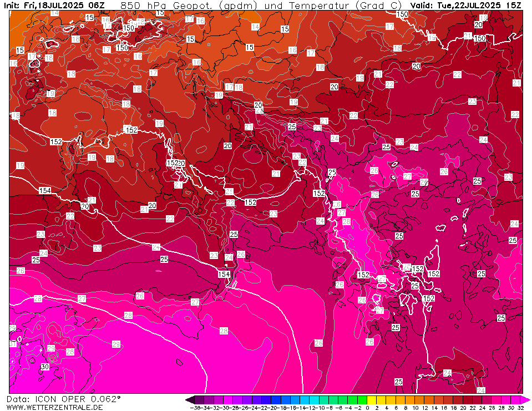Screen dimensions: 532x411
Task: Select the bright green legend swatch between -2 and 0
Action: coord(362,400)
